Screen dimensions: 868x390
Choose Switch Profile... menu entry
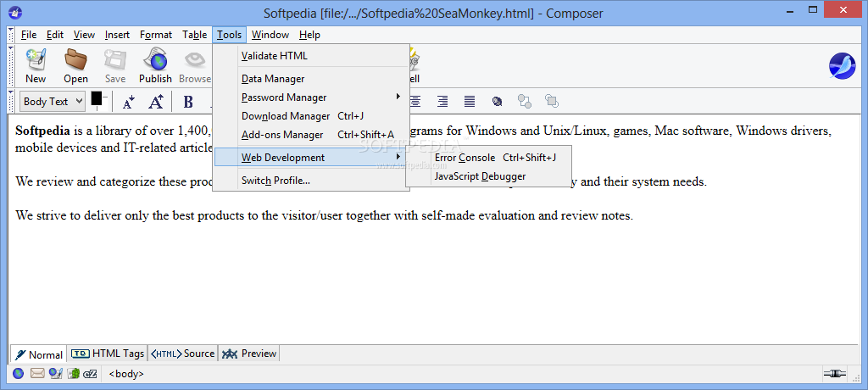click(311, 181)
